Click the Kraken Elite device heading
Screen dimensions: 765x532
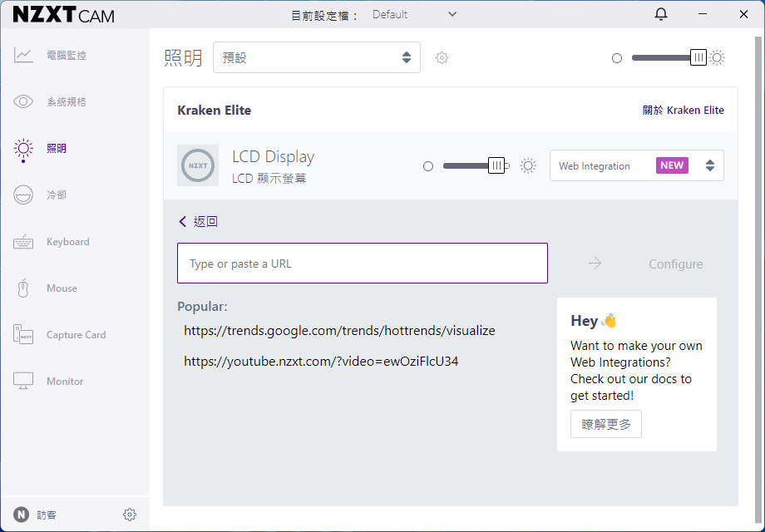click(215, 111)
